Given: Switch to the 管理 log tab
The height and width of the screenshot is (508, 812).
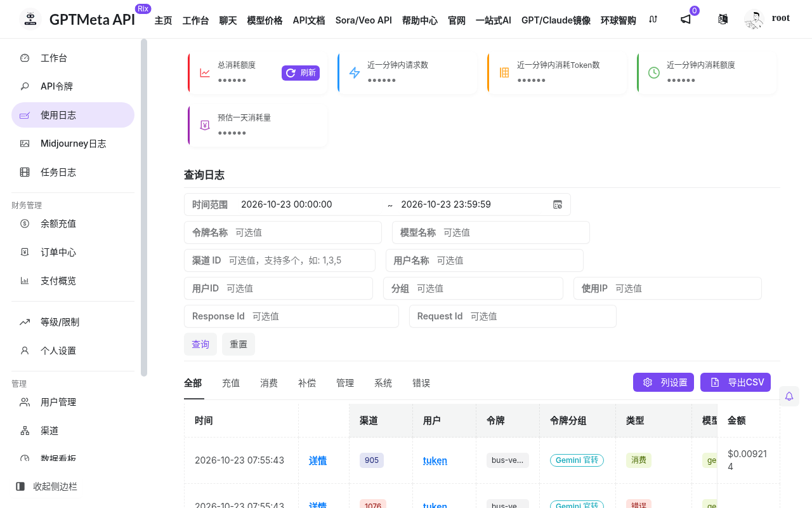Looking at the screenshot, I should [x=345, y=383].
